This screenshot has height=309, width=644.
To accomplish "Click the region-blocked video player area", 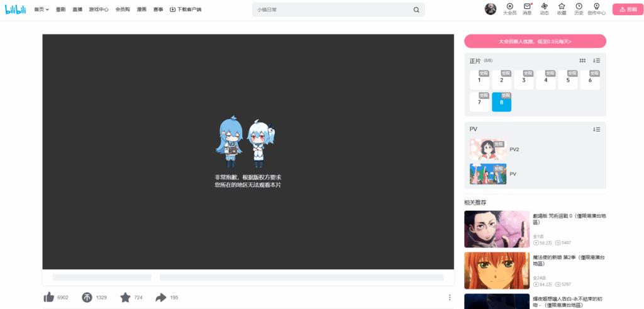I will point(248,152).
